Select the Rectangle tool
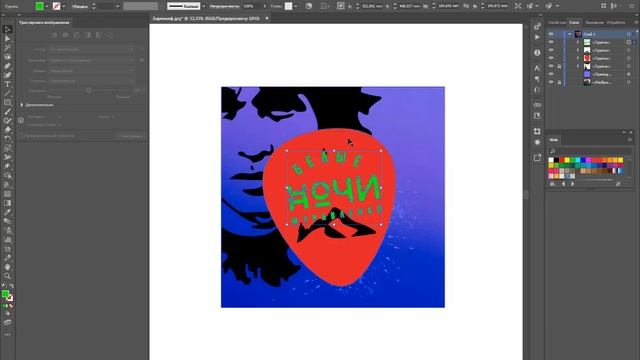Image resolution: width=640 pixels, height=360 pixels. coord(7,102)
